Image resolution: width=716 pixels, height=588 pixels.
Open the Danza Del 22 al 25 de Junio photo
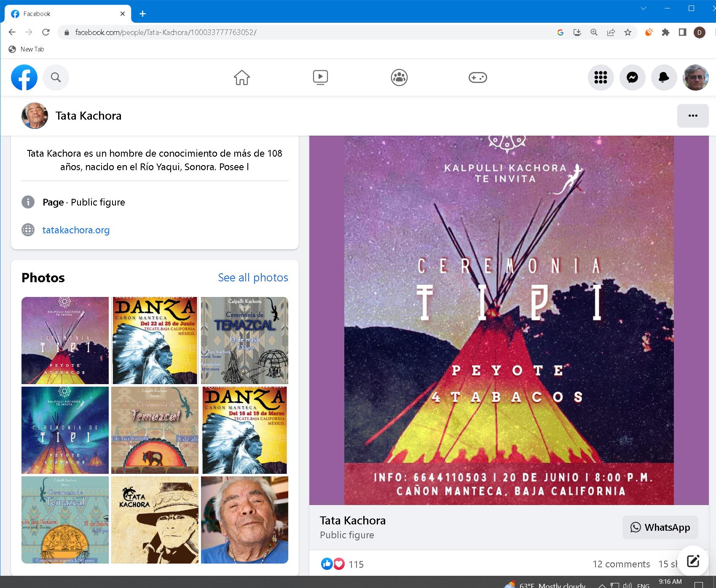(155, 340)
